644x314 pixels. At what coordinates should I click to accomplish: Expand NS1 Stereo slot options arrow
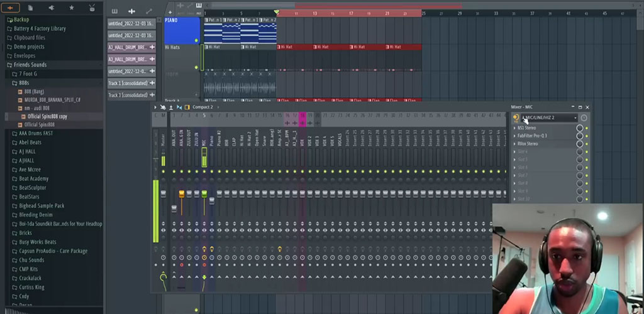click(x=514, y=128)
